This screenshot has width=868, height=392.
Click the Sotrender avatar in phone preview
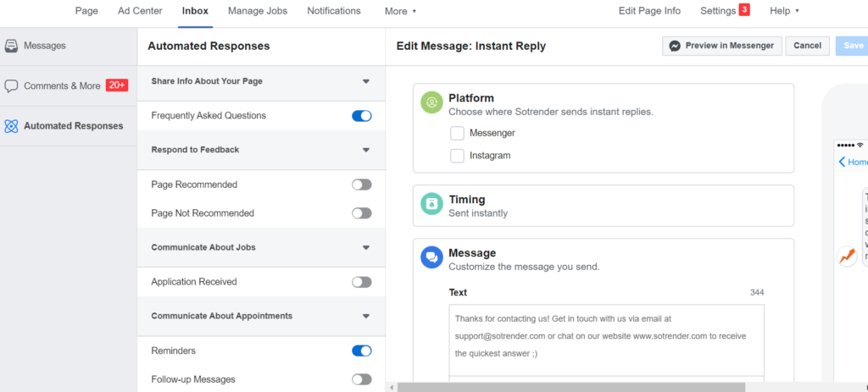[x=847, y=257]
